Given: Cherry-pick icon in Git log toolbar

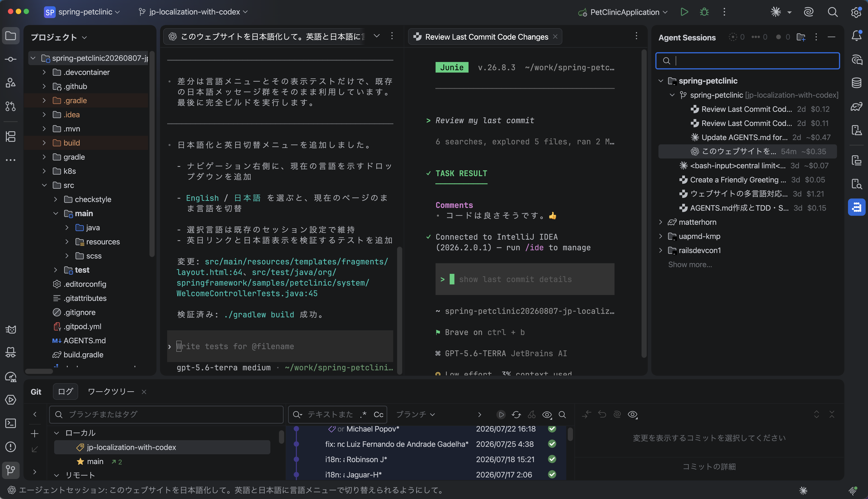Looking at the screenshot, I should point(532,415).
